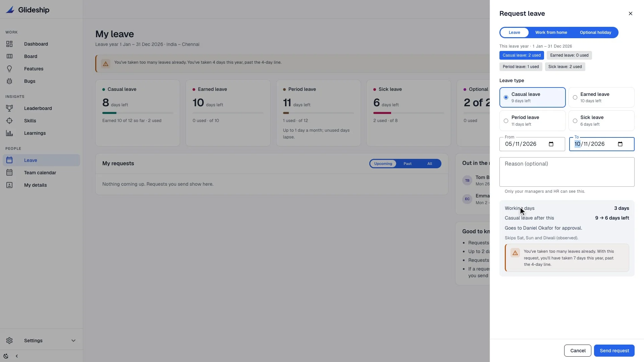
Task: Switch to Work from home tab
Action: (551, 33)
